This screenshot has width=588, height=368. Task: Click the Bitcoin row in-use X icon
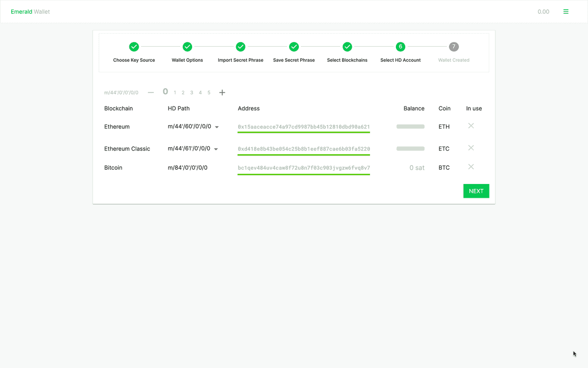pos(471,167)
